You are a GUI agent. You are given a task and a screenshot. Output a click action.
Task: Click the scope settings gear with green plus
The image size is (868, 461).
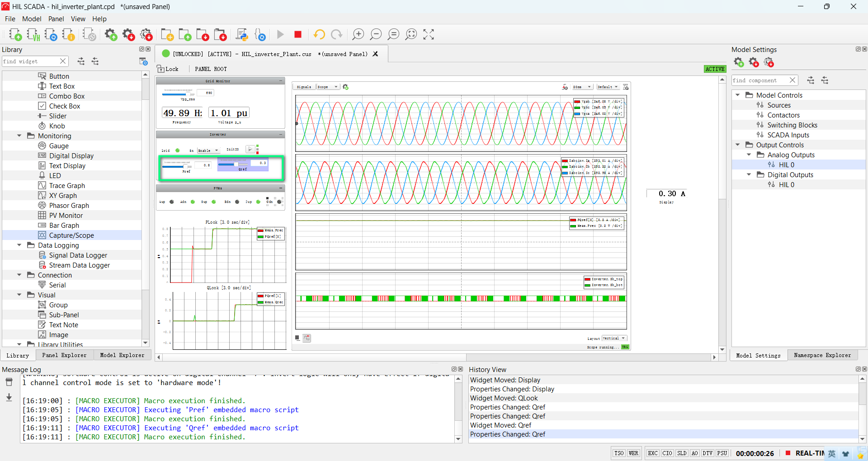coord(346,87)
